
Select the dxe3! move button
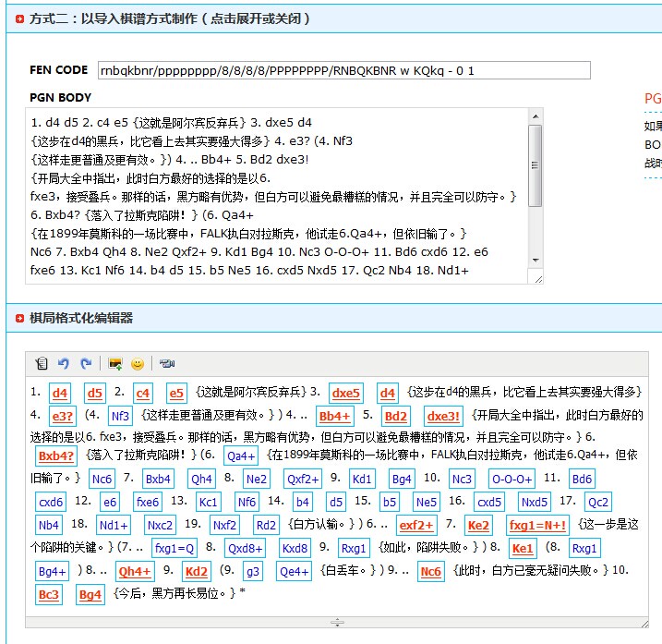443,416
